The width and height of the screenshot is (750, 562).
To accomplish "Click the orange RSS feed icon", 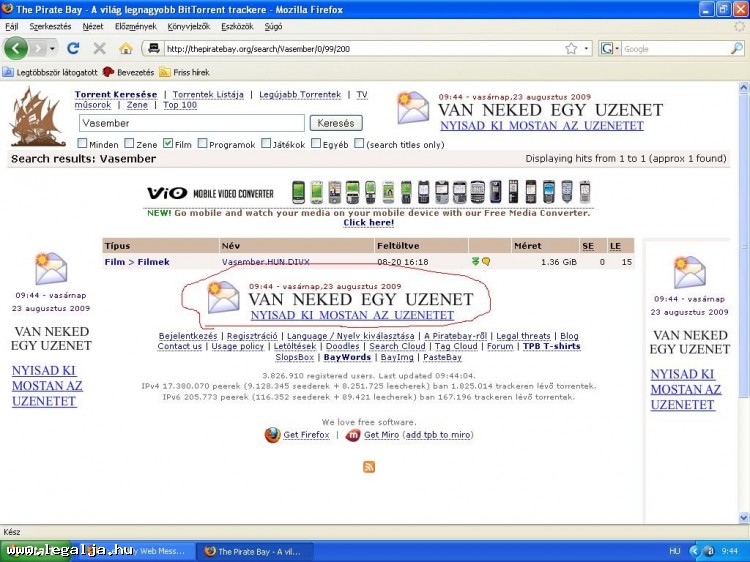I will pyautogui.click(x=369, y=467).
